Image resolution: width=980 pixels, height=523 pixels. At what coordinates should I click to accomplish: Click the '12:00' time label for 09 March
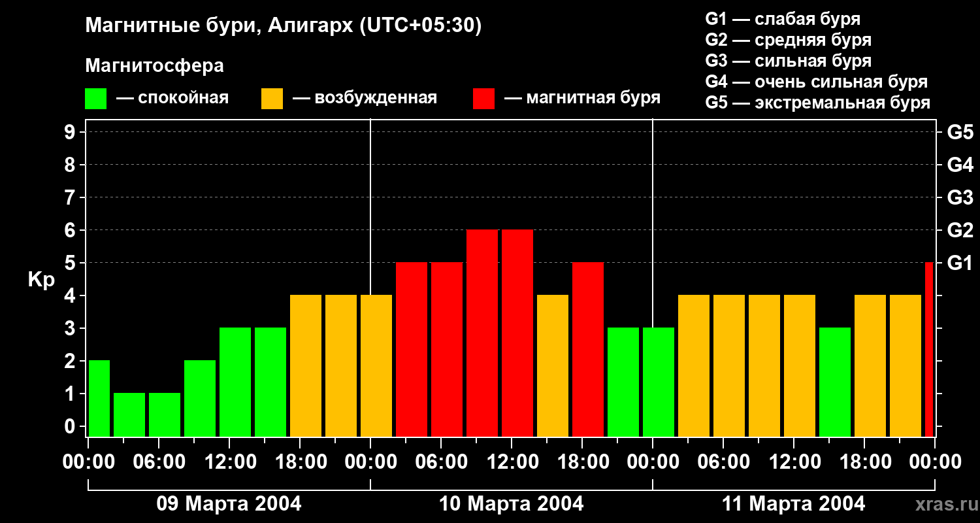click(229, 462)
